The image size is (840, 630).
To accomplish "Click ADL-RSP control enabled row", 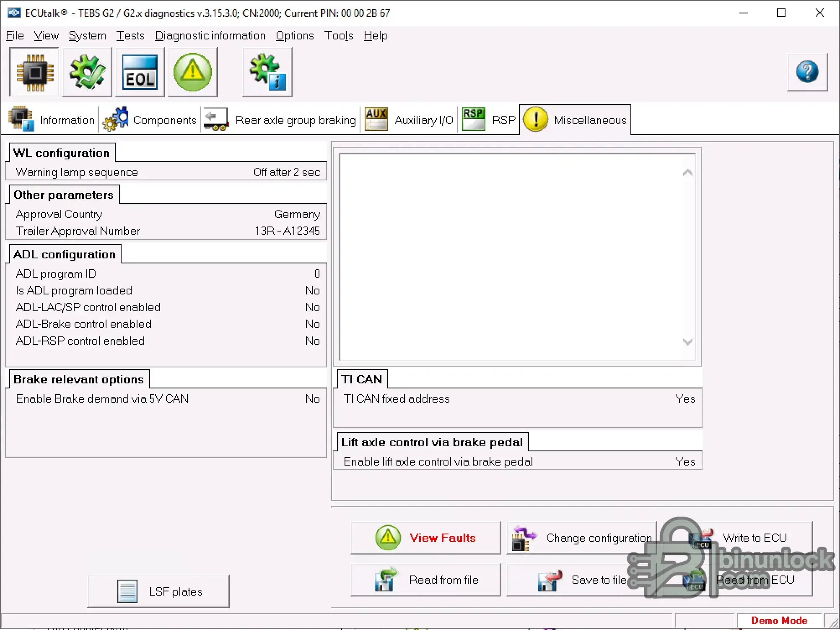I will pyautogui.click(x=168, y=341).
